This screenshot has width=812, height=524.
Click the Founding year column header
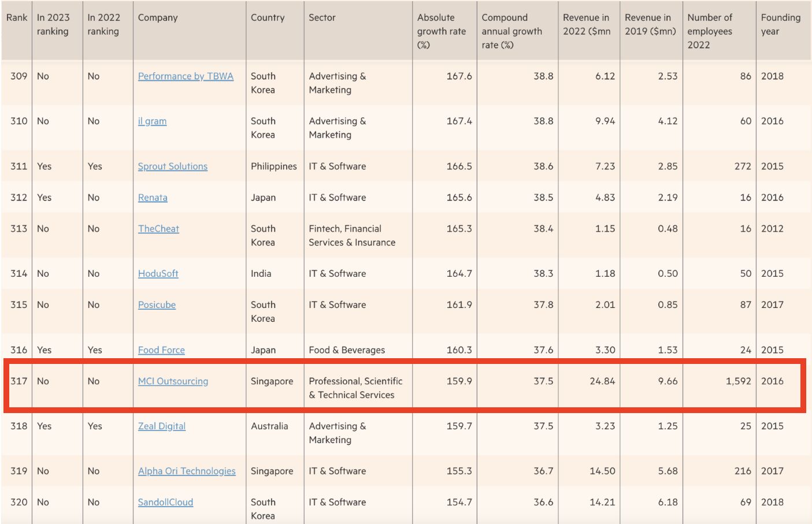tap(781, 24)
